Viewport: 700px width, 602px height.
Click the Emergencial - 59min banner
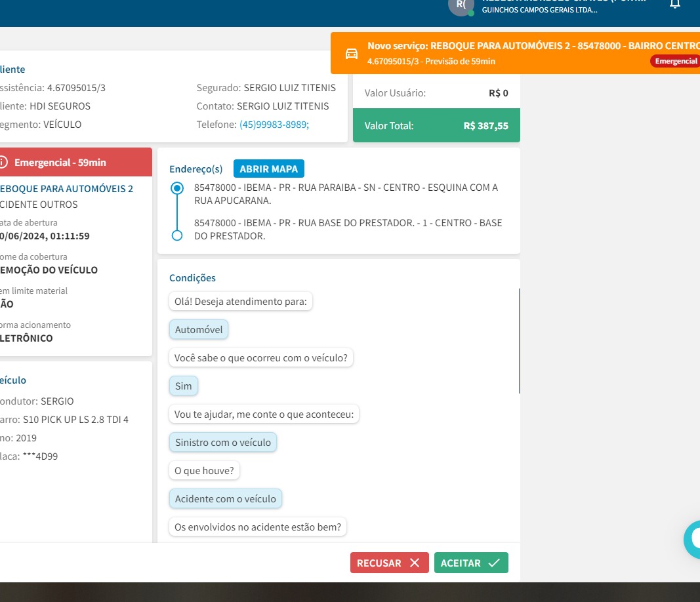[x=76, y=162]
